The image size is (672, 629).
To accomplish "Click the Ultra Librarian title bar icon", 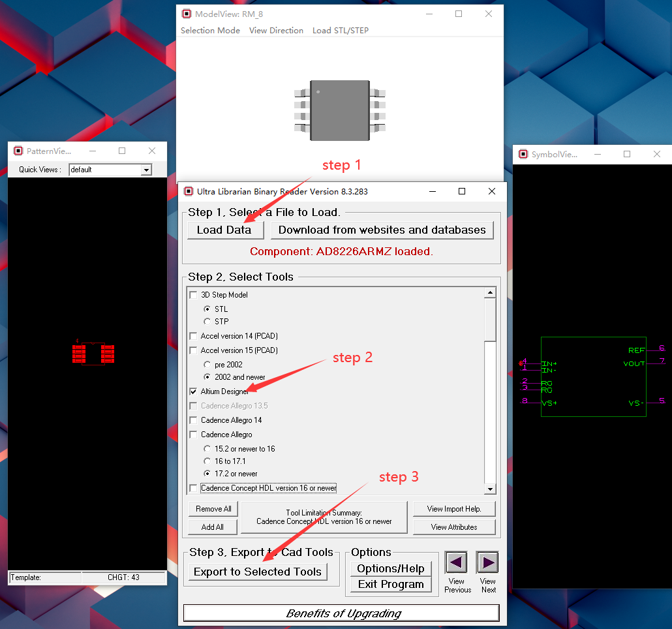I will click(x=189, y=191).
